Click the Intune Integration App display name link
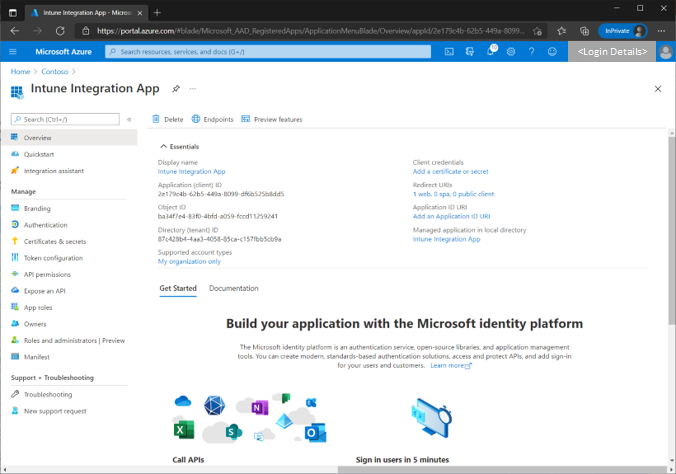 (x=191, y=171)
